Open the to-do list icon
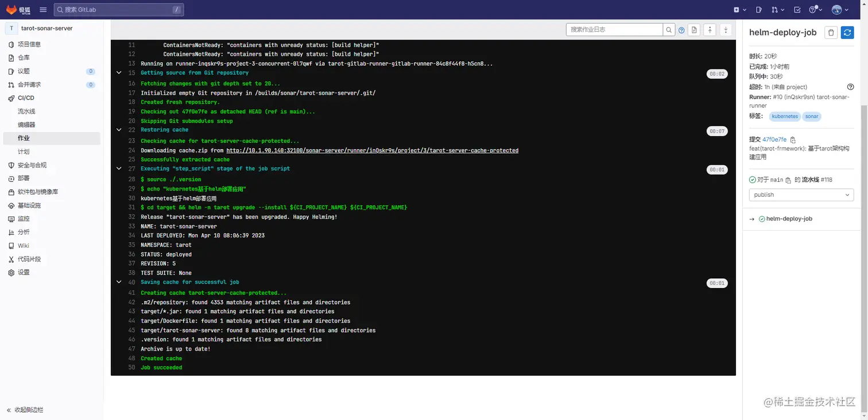868x420 pixels. click(x=797, y=10)
